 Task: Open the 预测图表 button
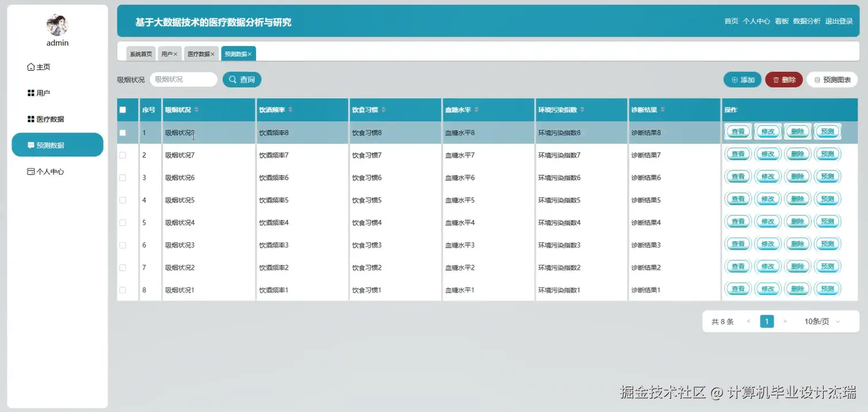pyautogui.click(x=832, y=80)
